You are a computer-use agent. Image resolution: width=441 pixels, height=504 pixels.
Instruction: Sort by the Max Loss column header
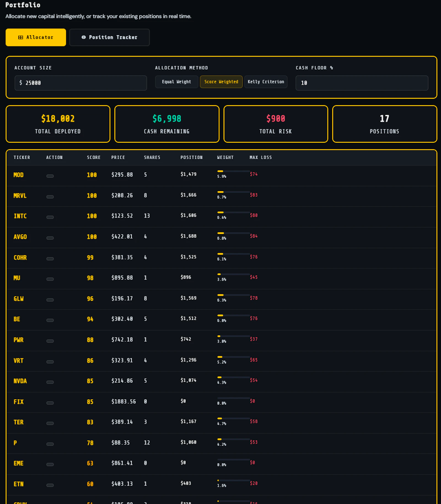point(261,157)
